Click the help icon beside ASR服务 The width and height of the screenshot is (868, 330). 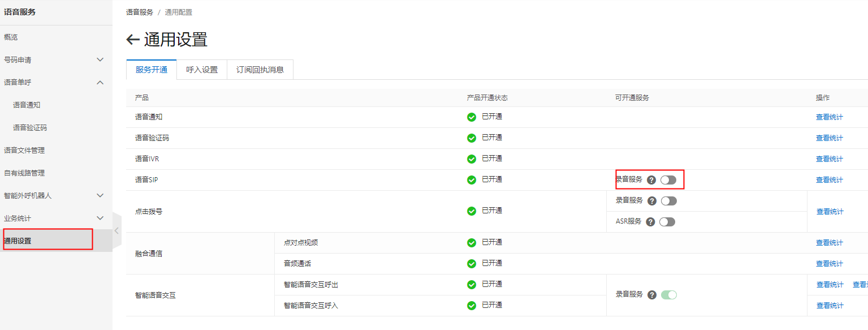point(650,222)
